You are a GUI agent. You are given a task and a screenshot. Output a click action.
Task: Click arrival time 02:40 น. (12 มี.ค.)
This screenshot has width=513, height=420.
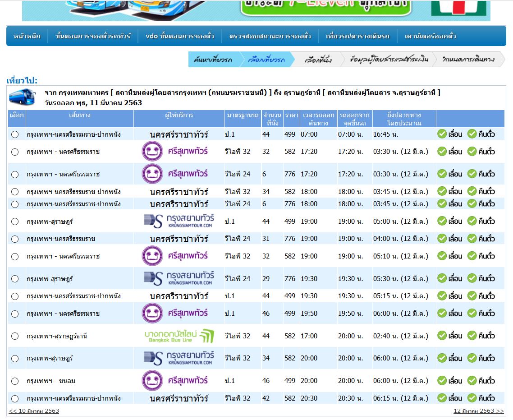click(x=400, y=336)
